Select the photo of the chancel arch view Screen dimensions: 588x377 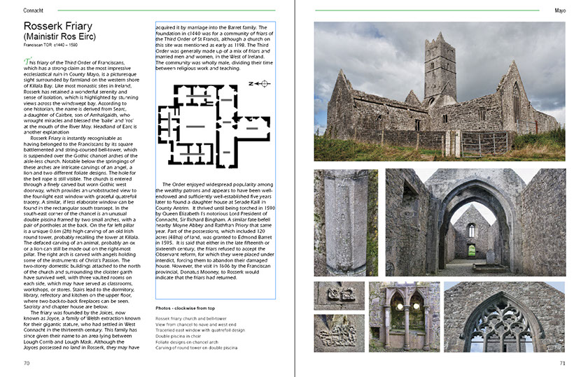coord(475,222)
